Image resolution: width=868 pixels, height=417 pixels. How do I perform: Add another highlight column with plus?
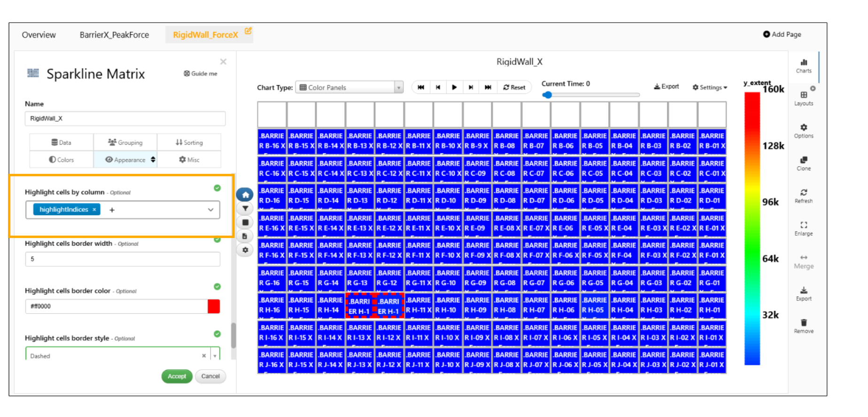point(112,210)
